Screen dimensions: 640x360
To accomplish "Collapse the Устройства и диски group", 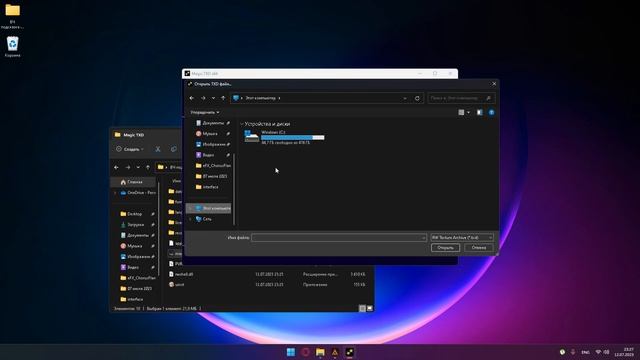I will [242, 124].
